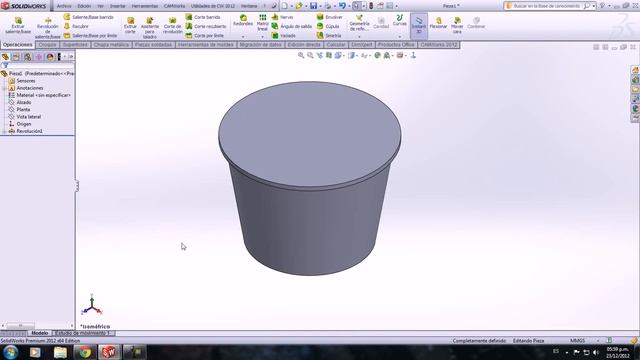Screen dimensions: 640x360
Task: Open the Insertar menu
Action: [x=118, y=6]
